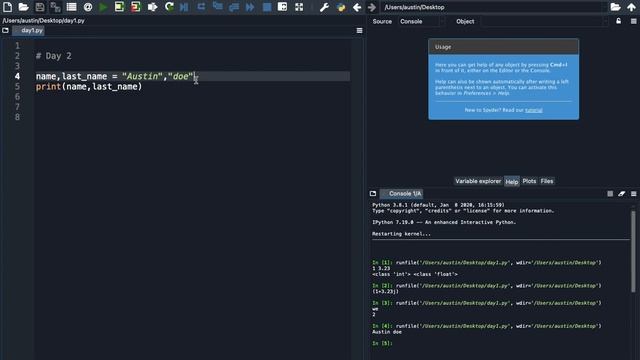Open the file switcher list icon

pyautogui.click(x=71, y=7)
